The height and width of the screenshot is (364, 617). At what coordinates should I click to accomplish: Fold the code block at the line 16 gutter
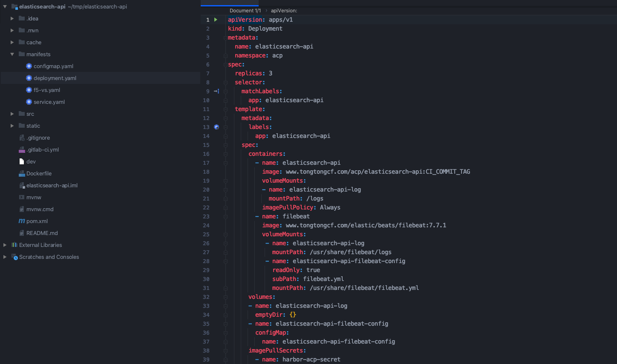pyautogui.click(x=225, y=154)
